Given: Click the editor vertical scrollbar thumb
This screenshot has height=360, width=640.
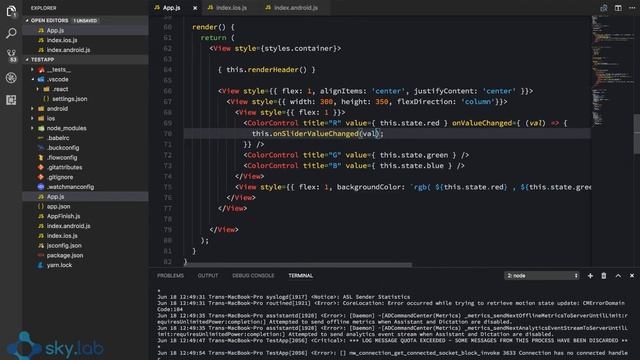Looking at the screenshot, I should [x=637, y=133].
